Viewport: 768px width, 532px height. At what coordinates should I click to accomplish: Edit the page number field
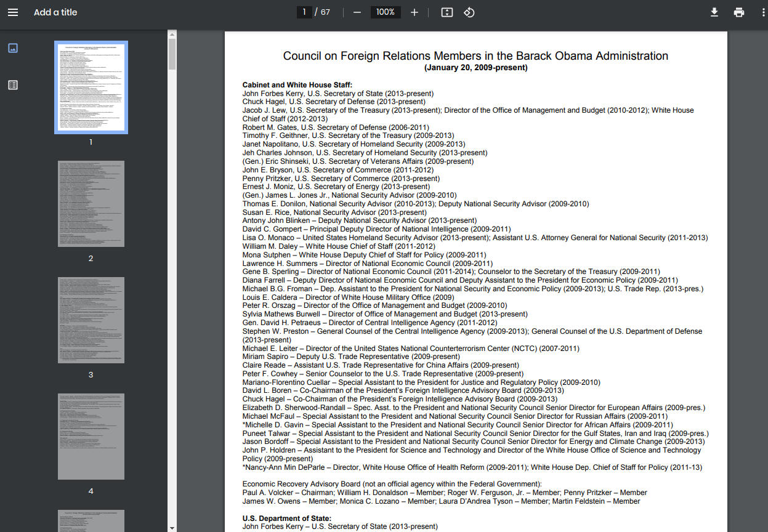point(304,12)
